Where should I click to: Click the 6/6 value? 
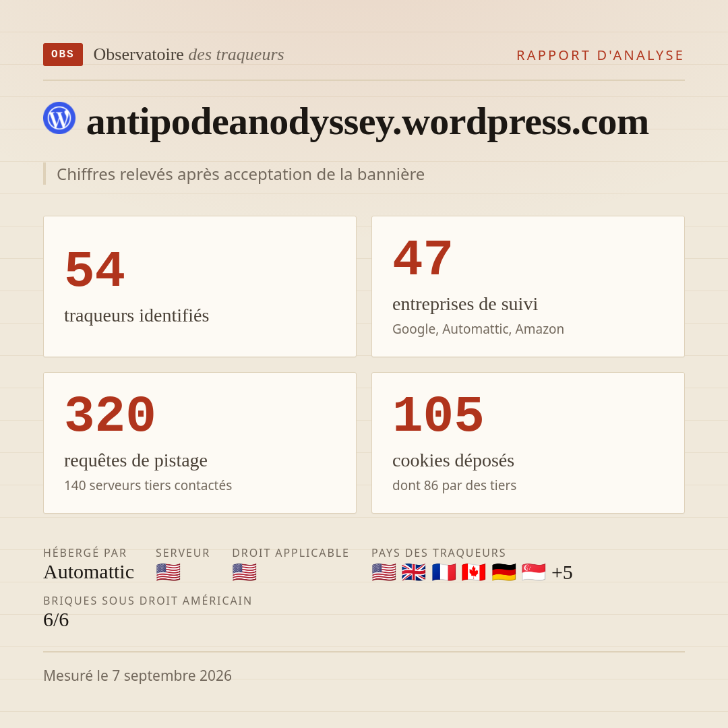coord(56,620)
